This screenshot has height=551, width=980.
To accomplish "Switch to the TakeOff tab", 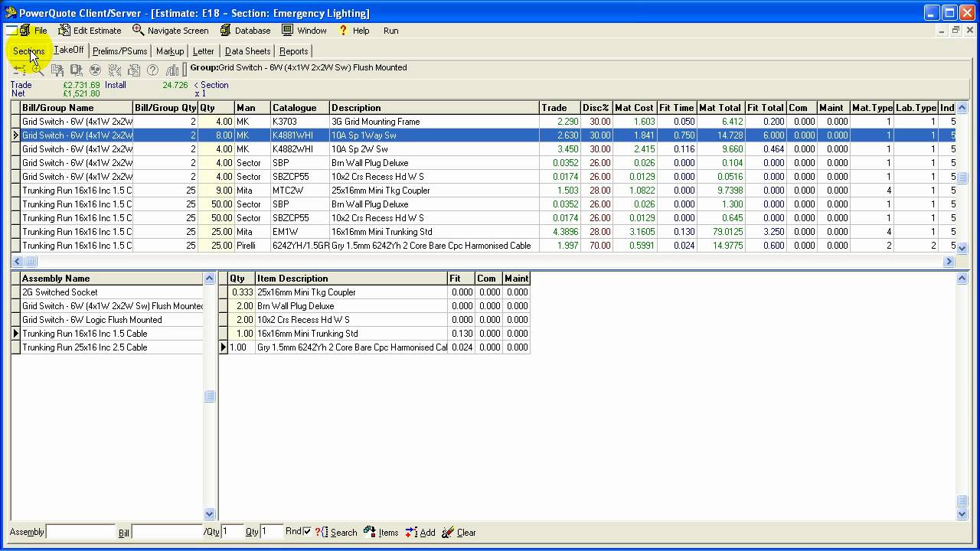I will (x=69, y=51).
